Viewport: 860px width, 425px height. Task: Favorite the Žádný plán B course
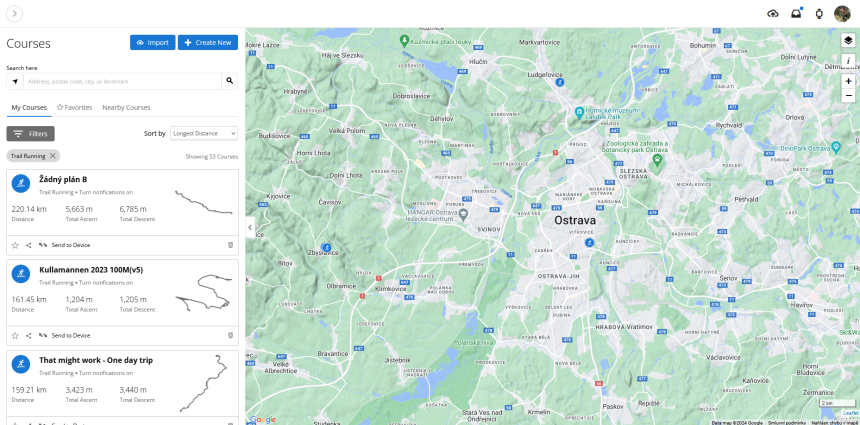click(x=15, y=244)
